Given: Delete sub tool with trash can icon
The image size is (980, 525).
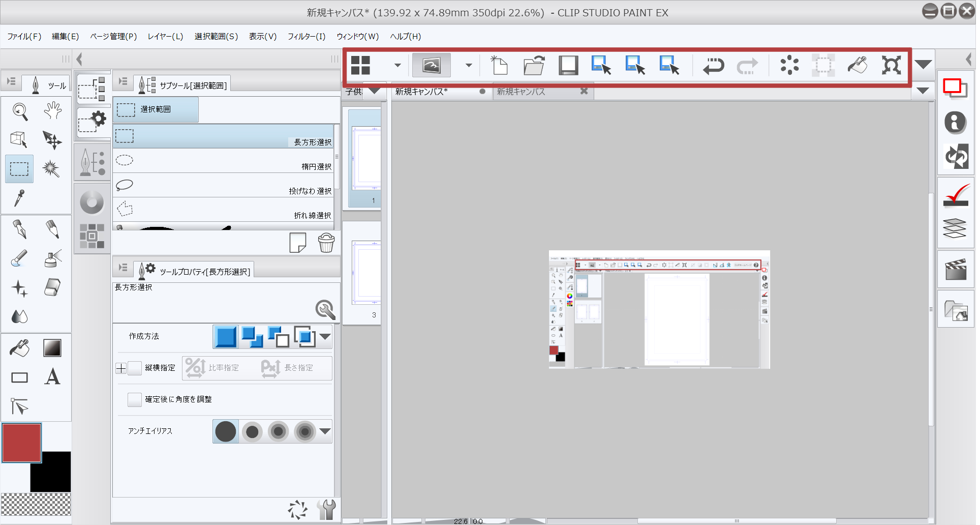Looking at the screenshot, I should pos(326,243).
